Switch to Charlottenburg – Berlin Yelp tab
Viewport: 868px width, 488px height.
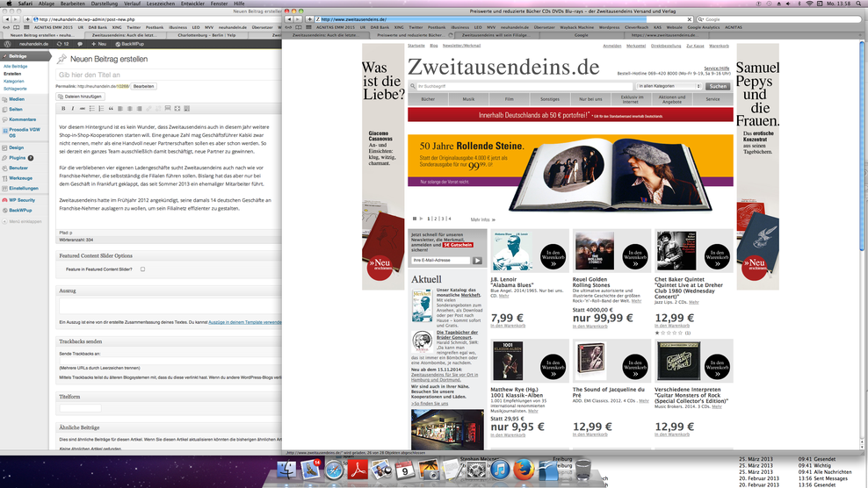206,35
